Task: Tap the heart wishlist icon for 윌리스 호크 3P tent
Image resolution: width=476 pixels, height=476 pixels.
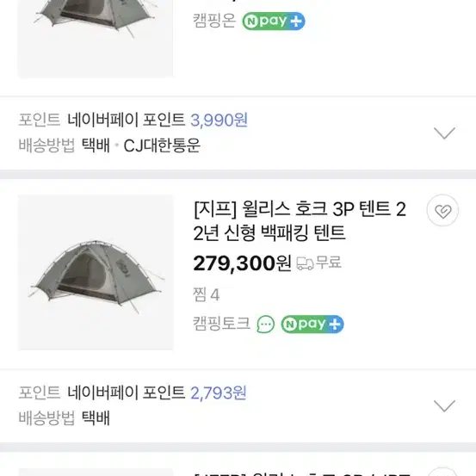Action: coord(442,210)
